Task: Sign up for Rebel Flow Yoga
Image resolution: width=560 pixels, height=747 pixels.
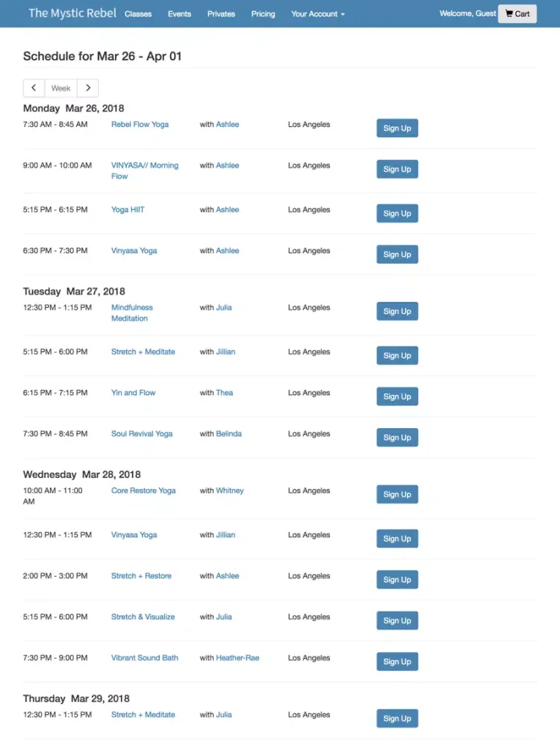Action: coord(397,128)
